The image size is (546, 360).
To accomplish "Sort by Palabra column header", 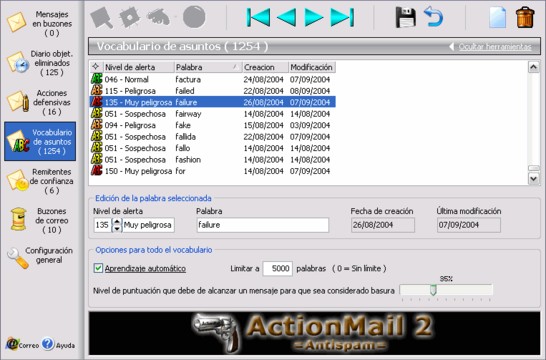I will [208, 67].
